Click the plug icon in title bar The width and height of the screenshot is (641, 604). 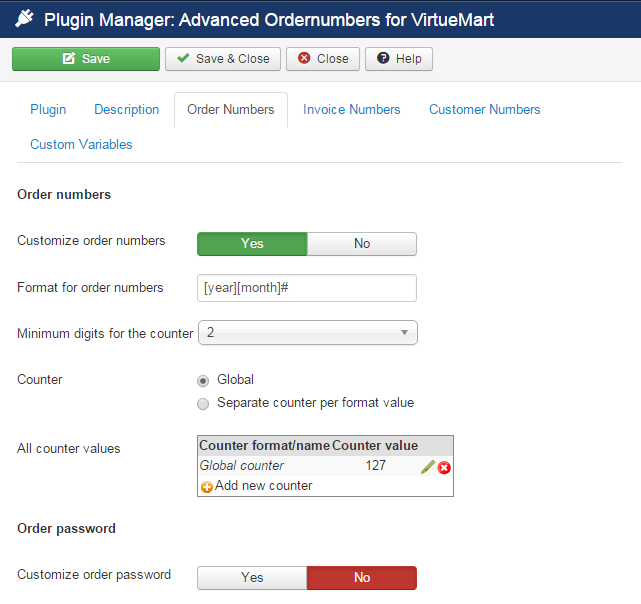[24, 19]
